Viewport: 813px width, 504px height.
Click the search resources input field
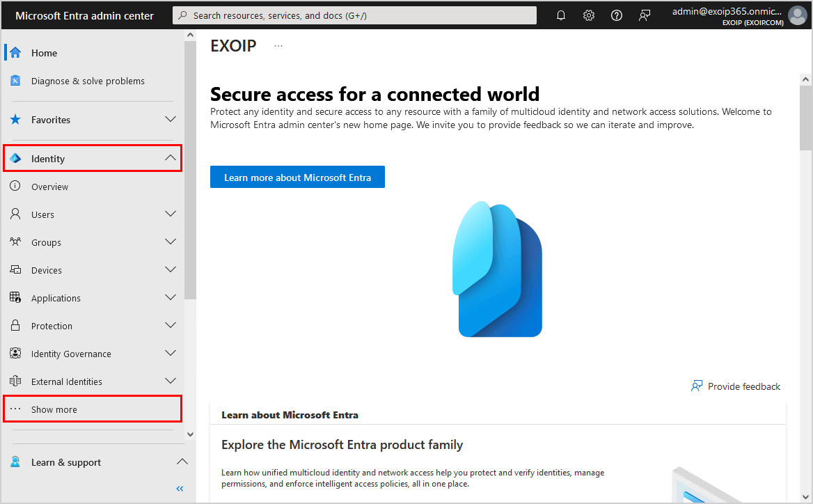click(x=354, y=15)
